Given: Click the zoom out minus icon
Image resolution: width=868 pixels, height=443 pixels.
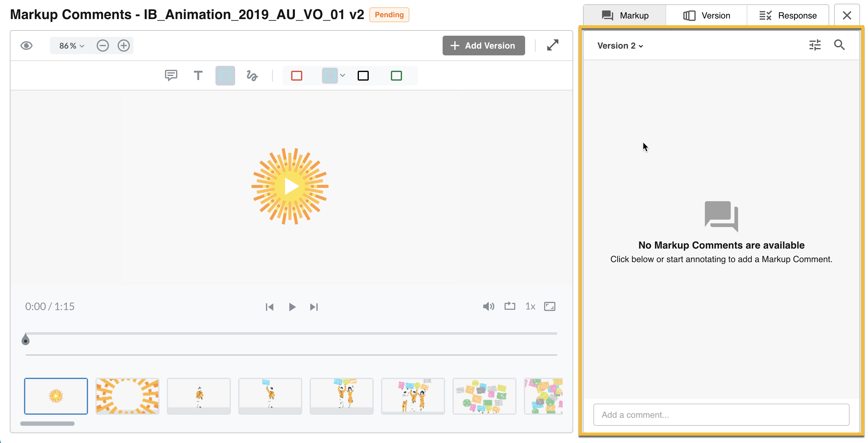Looking at the screenshot, I should pyautogui.click(x=103, y=46).
